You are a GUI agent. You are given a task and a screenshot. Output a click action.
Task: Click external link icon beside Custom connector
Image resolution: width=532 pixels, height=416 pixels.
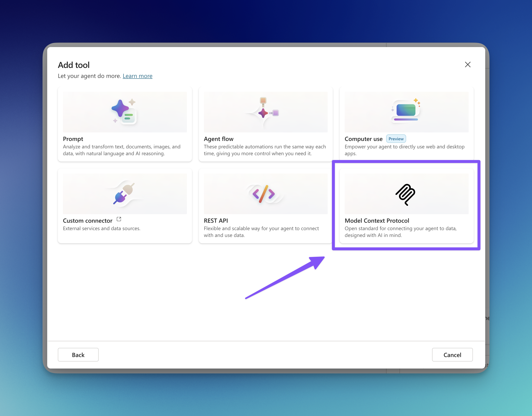(119, 219)
